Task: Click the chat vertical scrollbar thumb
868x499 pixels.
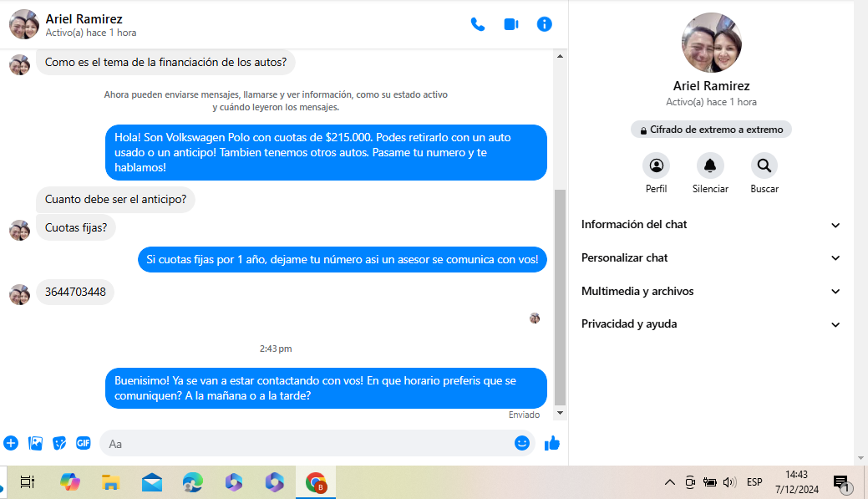Action: click(x=560, y=297)
